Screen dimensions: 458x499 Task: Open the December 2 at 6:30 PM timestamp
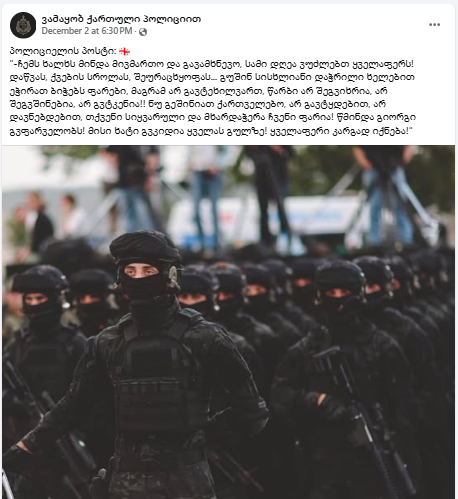point(87,31)
